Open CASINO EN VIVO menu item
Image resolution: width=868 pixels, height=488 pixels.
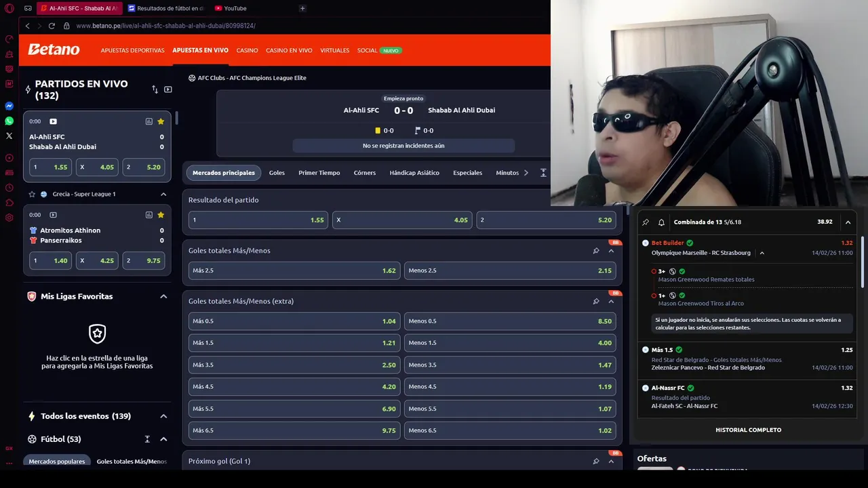point(289,50)
